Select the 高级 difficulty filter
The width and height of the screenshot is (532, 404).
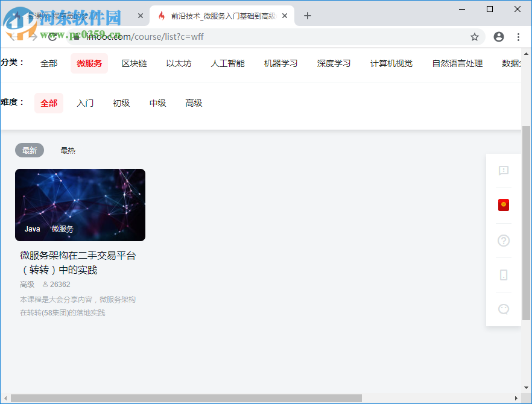coord(194,103)
